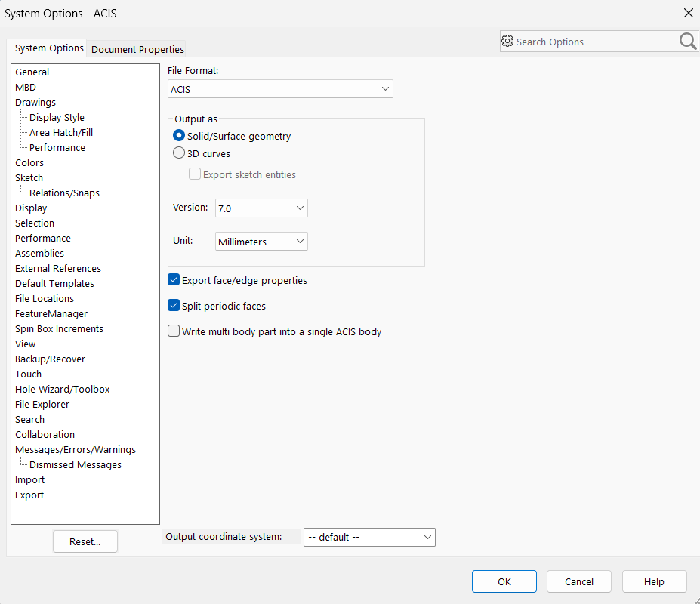Select File Locations item
The image size is (700, 604).
[45, 299]
